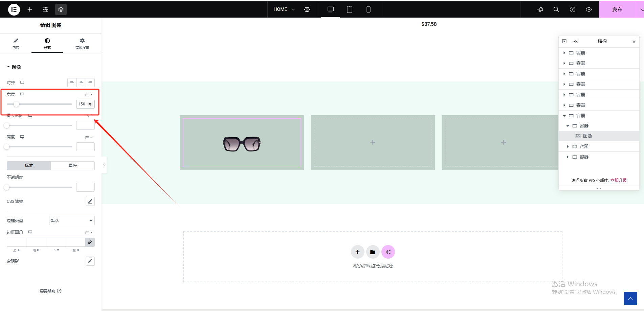
Task: Open the 边框类型 dropdown
Action: coord(72,221)
